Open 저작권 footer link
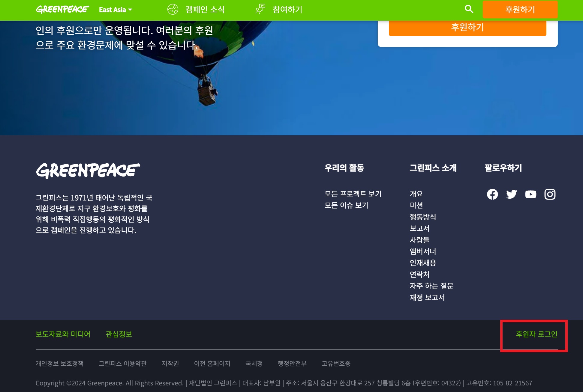The image size is (583, 392). point(170,364)
